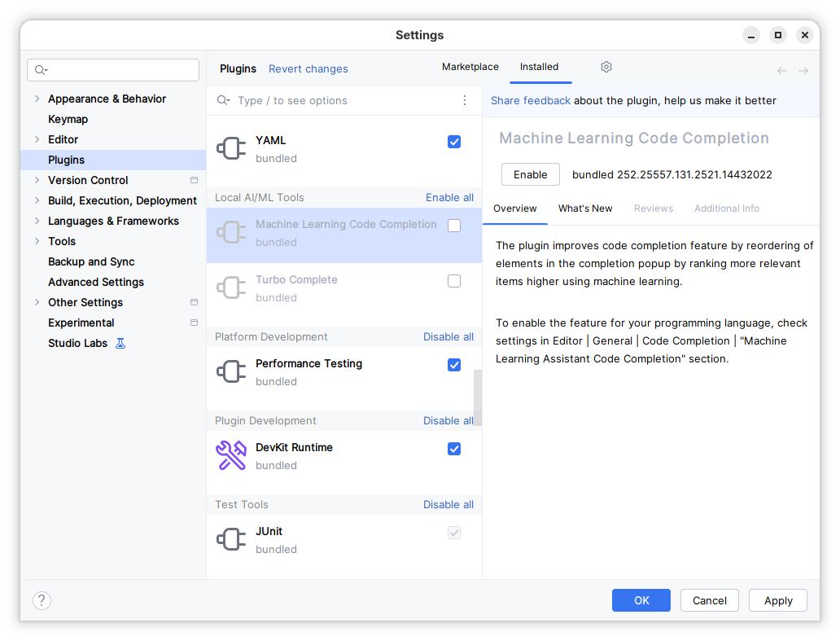Switch to the Marketplace tab

pyautogui.click(x=470, y=67)
